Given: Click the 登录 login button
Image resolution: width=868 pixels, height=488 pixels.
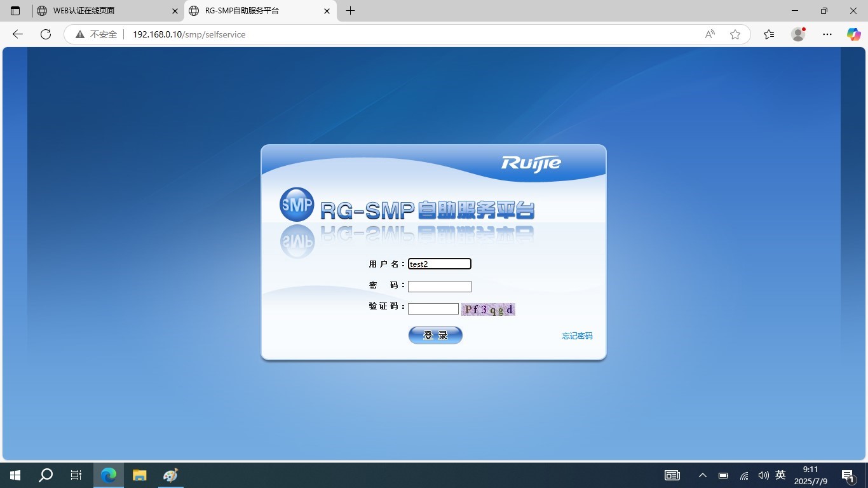Looking at the screenshot, I should click(x=435, y=335).
